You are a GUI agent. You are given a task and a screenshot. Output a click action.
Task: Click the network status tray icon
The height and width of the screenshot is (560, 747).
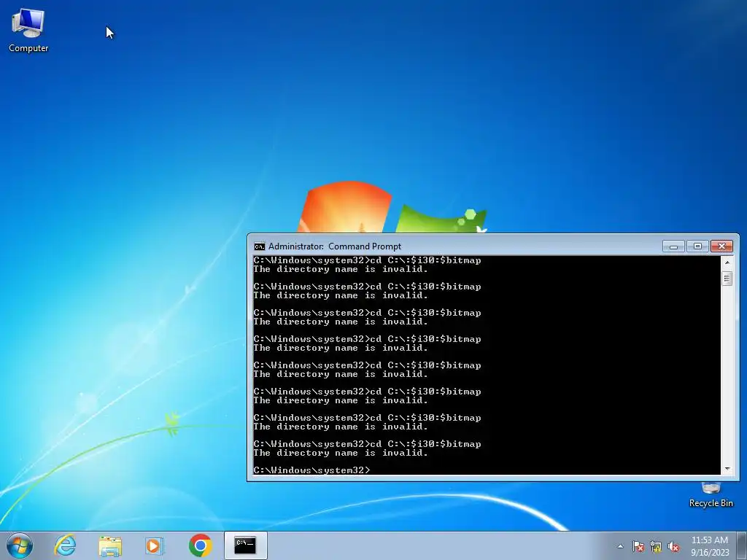(656, 546)
